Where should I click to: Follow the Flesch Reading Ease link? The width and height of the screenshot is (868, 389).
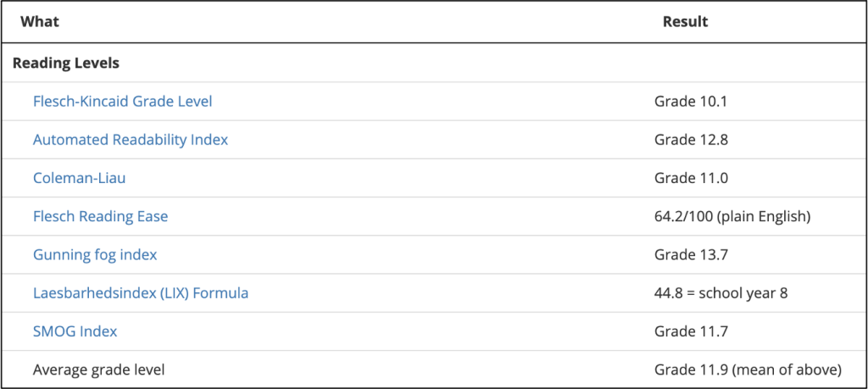(x=100, y=216)
